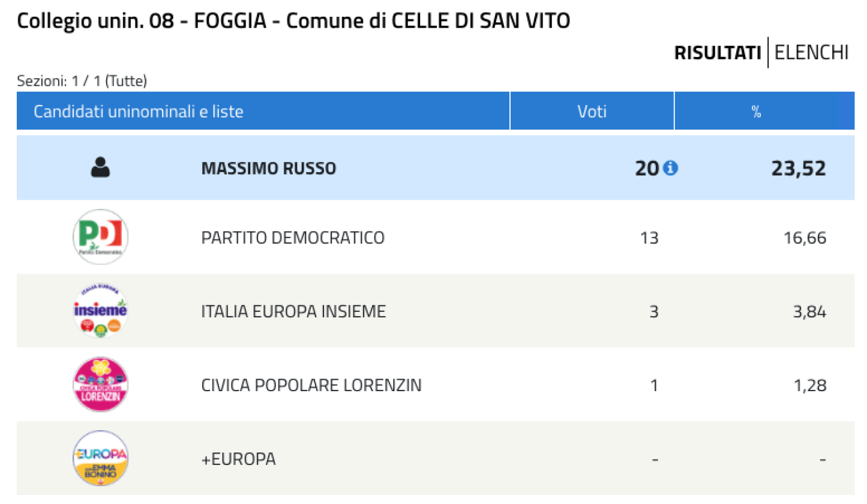This screenshot has height=504, width=867.
Task: Click the ITALIA EUROPA INSIEME list name
Action: point(293,312)
